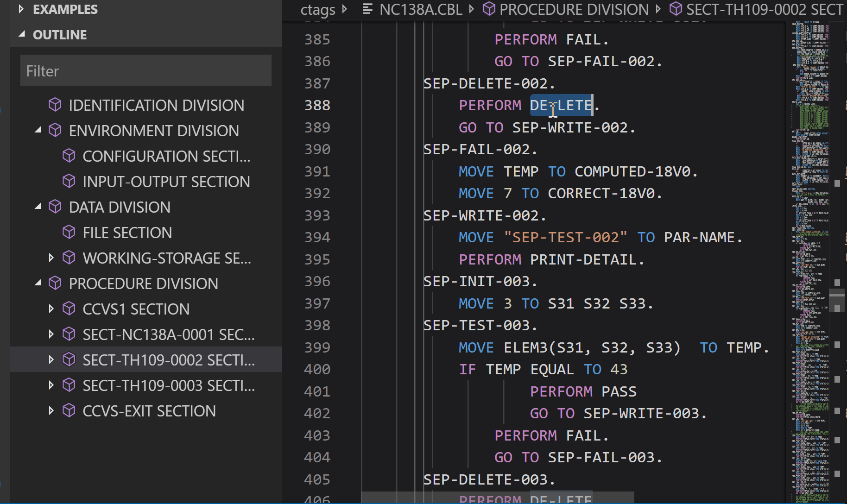Click the symbol icon for CCVS-EXIT SECTION
The height and width of the screenshot is (504, 847).
[69, 410]
